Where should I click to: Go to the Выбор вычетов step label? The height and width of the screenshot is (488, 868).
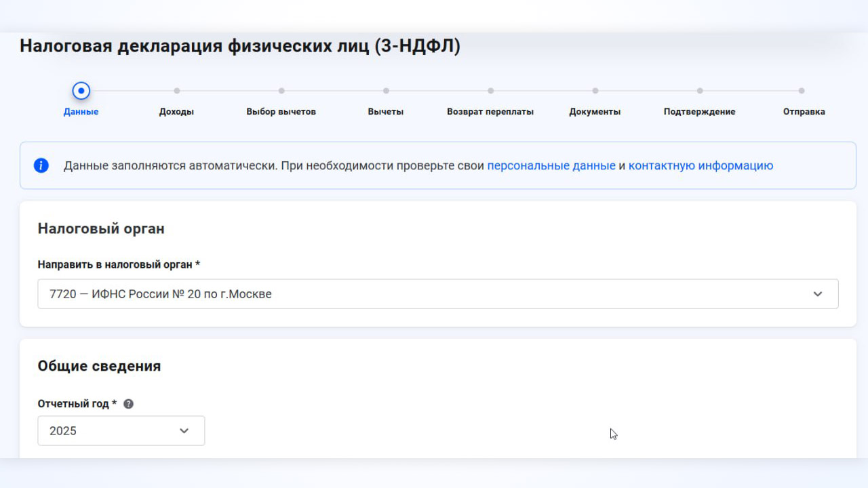pyautogui.click(x=281, y=112)
